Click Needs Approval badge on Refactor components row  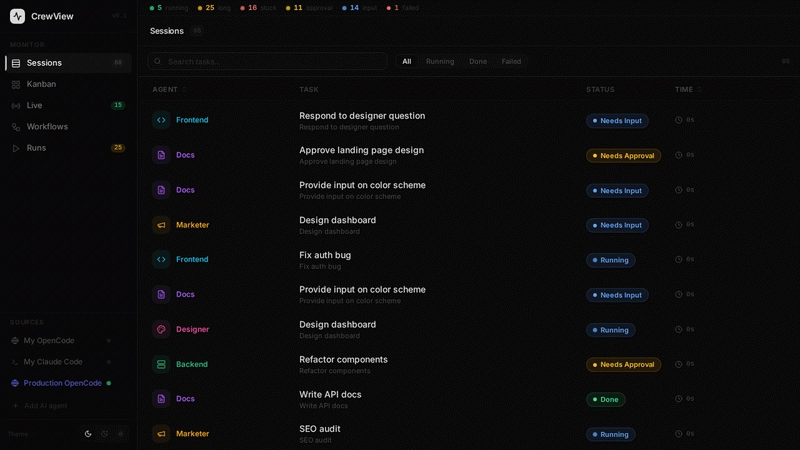point(623,365)
